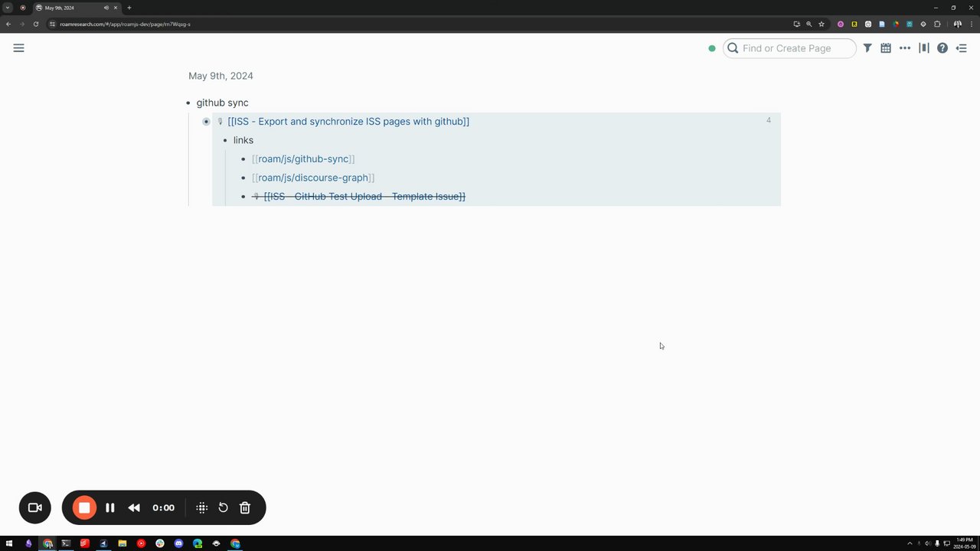Click the column layout icon in topbar
The height and width of the screenshot is (551, 980).
pyautogui.click(x=924, y=48)
